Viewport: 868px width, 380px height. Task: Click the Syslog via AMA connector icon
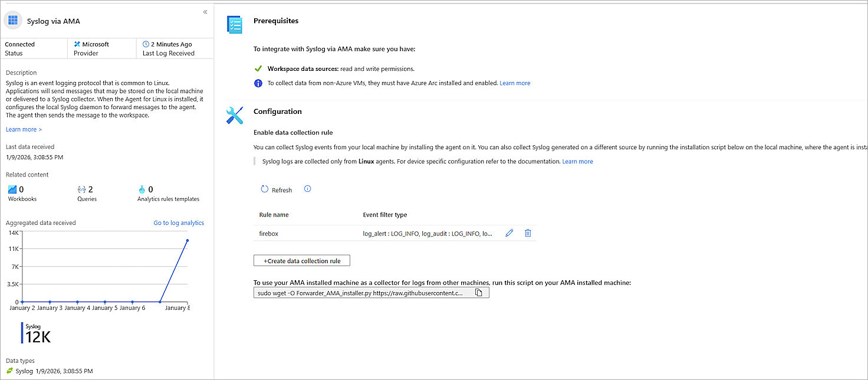[x=13, y=20]
